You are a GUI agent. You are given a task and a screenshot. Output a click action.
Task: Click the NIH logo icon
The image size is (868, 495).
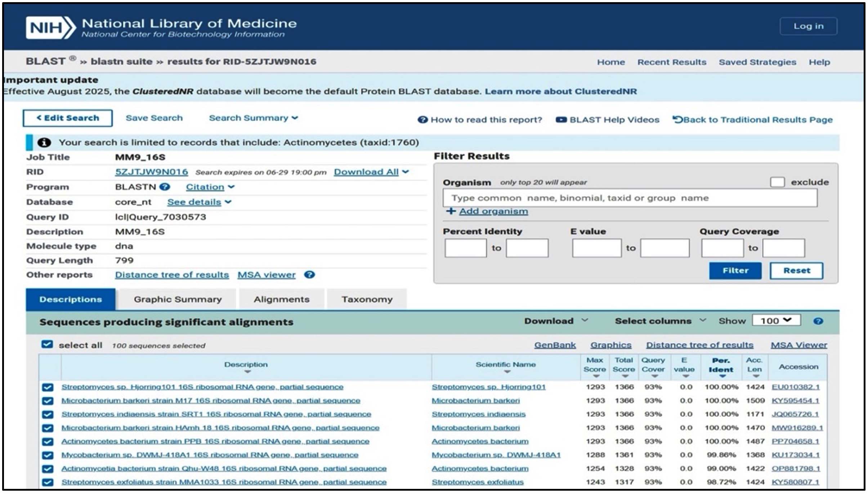click(51, 28)
